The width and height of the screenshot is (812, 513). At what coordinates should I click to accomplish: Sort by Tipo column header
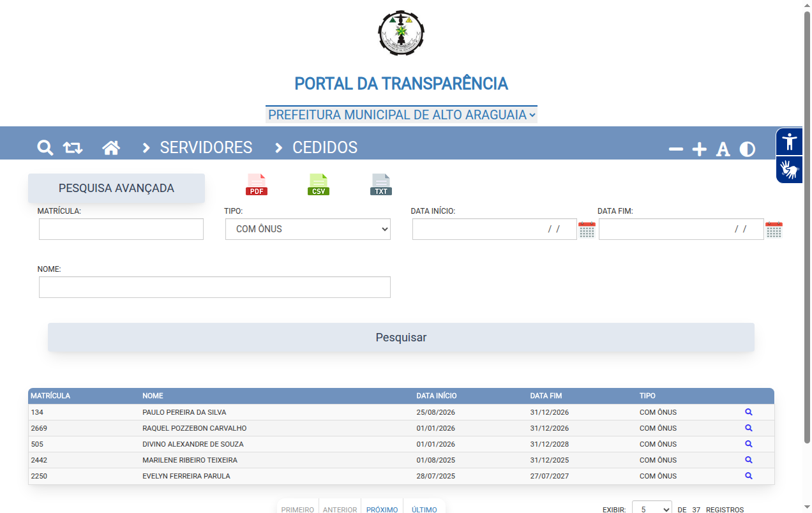[647, 396]
